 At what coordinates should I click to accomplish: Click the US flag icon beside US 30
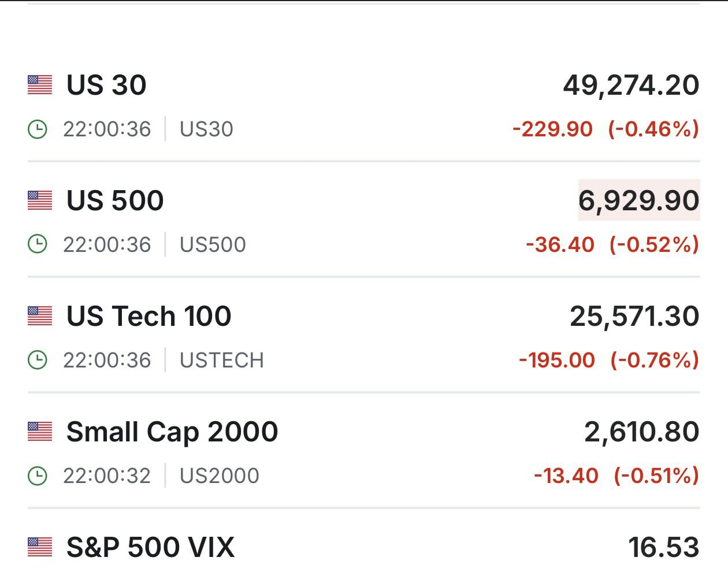(40, 85)
